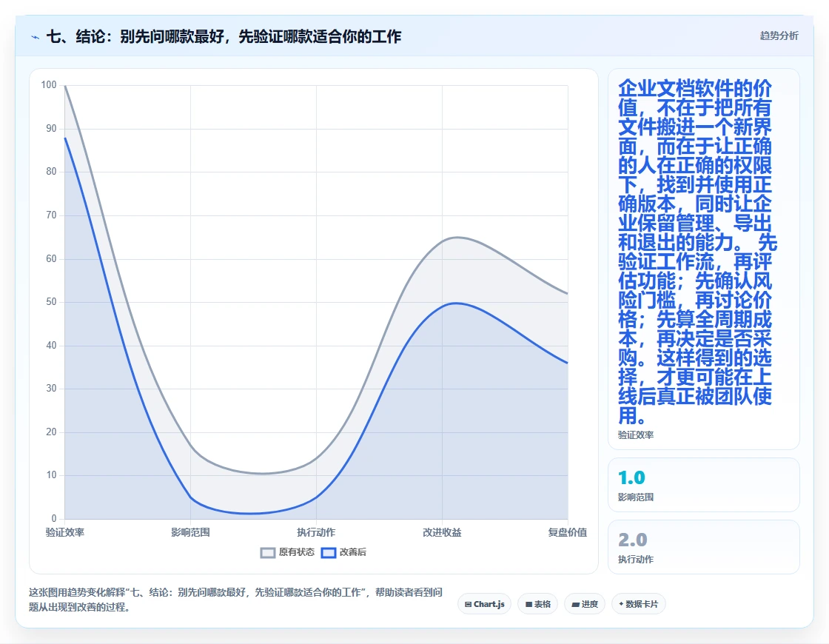Click the gray 原有状态 legend swatch

click(x=268, y=552)
